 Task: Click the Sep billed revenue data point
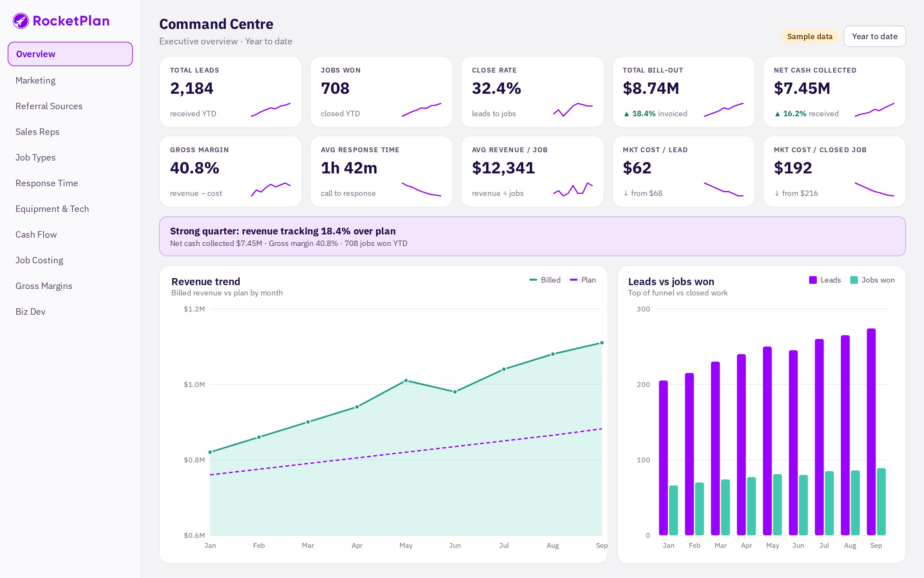(x=602, y=343)
